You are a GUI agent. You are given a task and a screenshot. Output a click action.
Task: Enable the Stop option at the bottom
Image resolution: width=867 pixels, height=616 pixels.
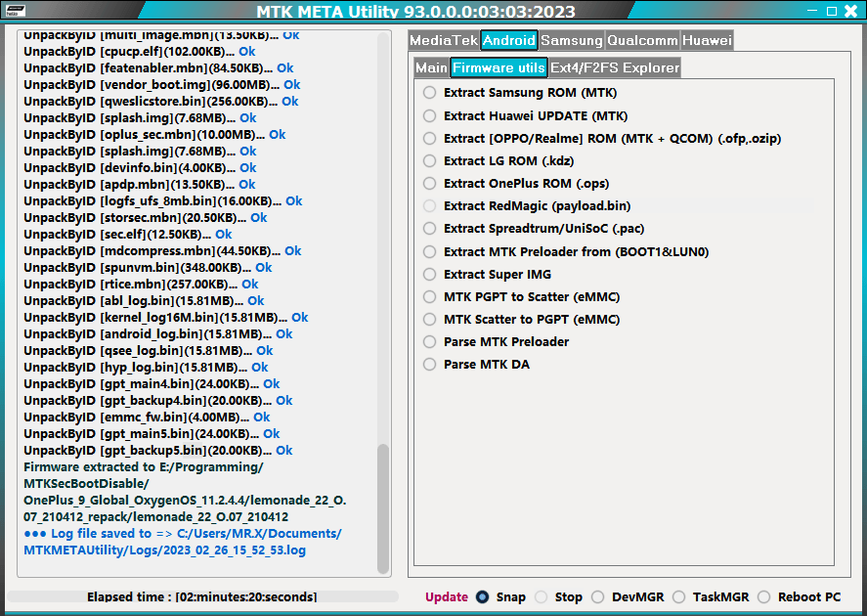click(541, 596)
